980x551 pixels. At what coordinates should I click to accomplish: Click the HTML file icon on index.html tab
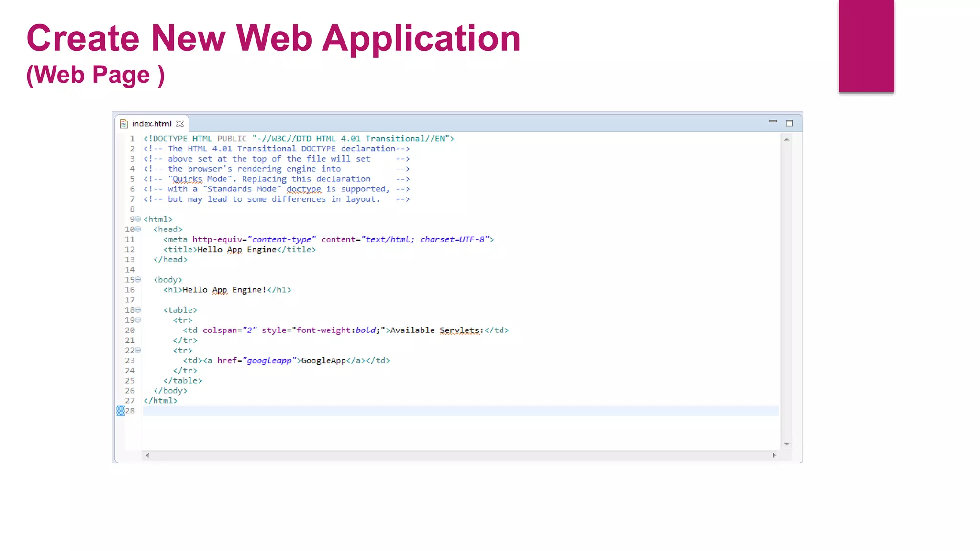(x=123, y=124)
